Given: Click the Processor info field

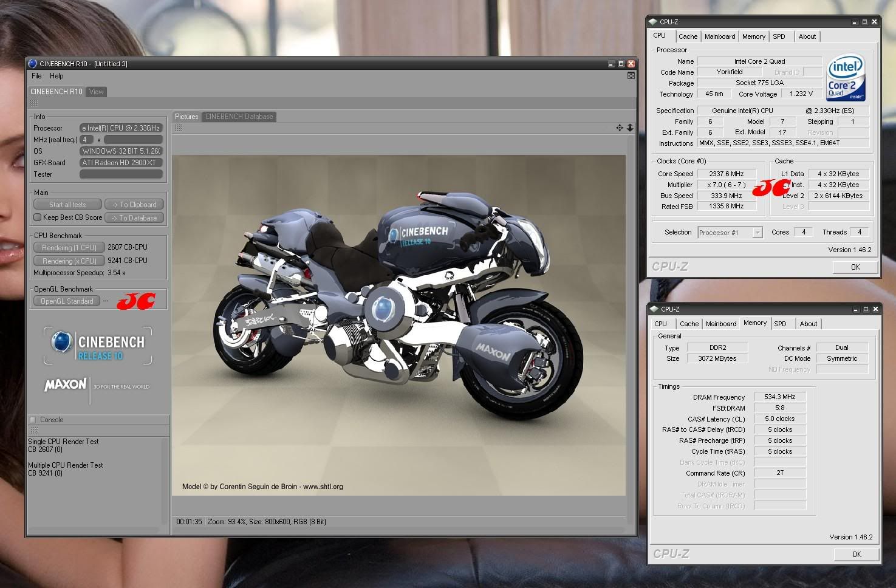Looking at the screenshot, I should (x=121, y=128).
